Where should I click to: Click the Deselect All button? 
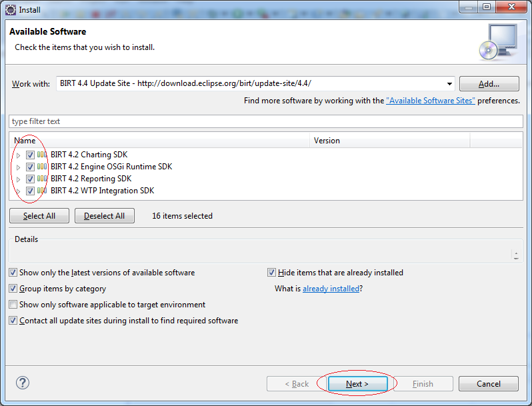pyautogui.click(x=105, y=216)
